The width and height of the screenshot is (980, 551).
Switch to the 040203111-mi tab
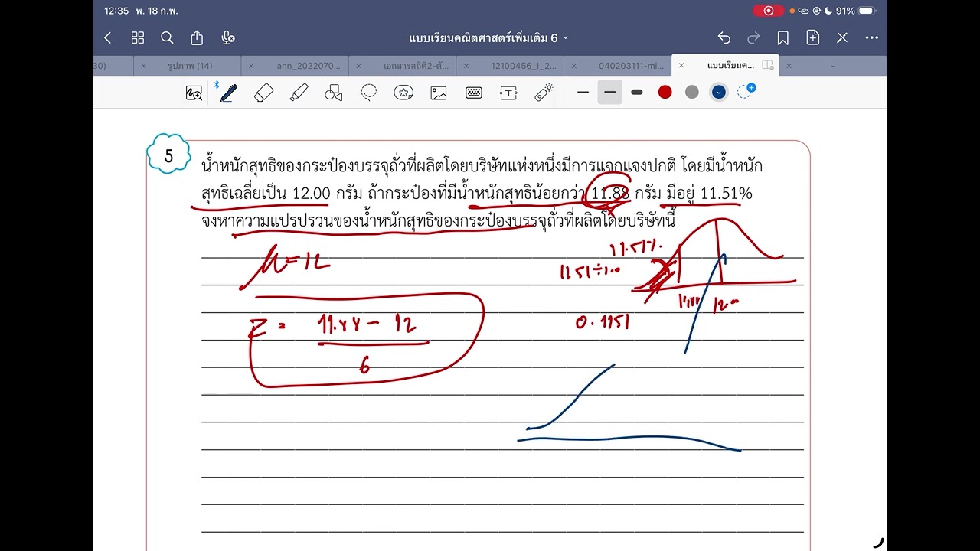pos(632,66)
